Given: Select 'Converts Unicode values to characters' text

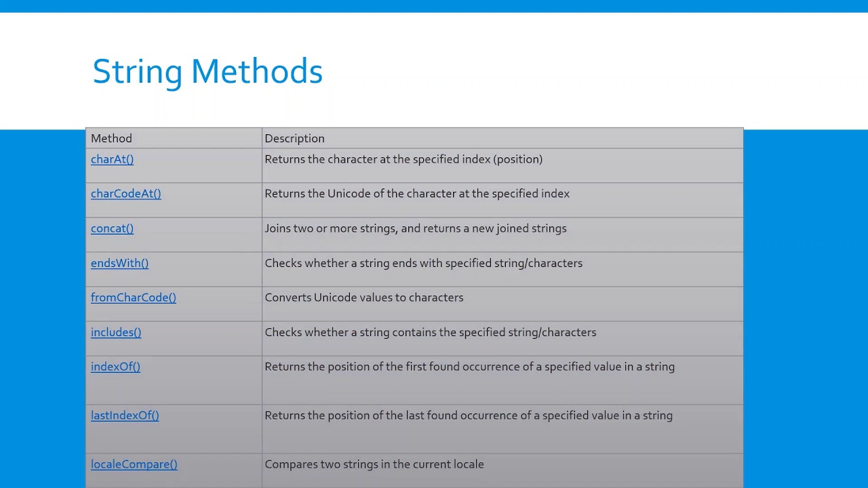Looking at the screenshot, I should pos(364,298).
